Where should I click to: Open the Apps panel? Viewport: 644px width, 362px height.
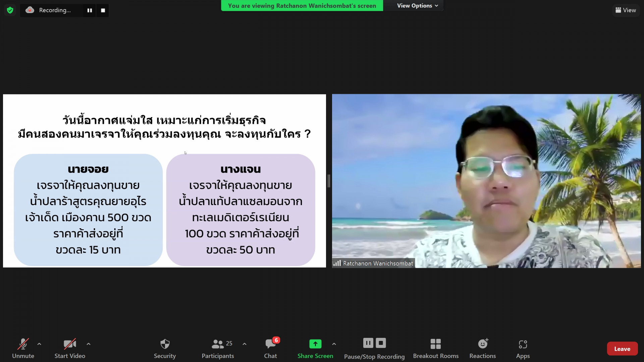pos(523,348)
